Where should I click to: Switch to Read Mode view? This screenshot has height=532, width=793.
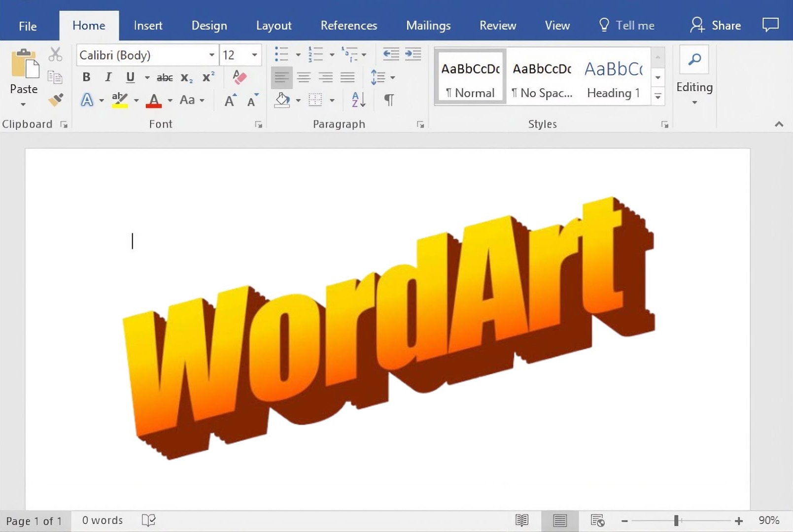click(x=522, y=520)
